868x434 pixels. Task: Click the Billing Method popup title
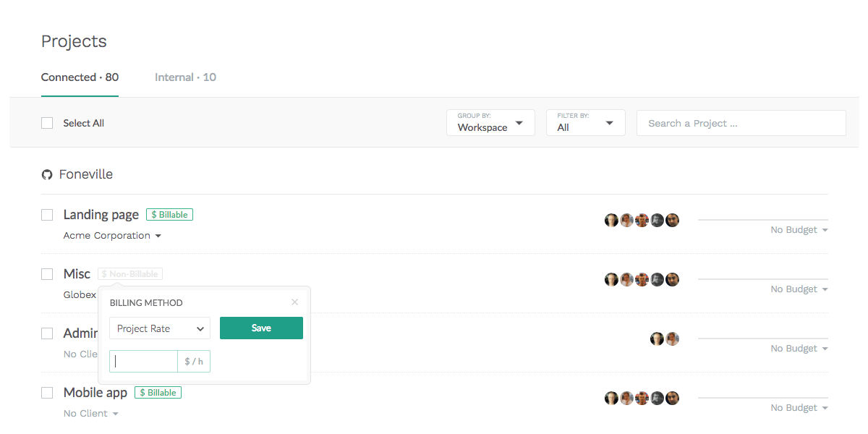tap(146, 303)
